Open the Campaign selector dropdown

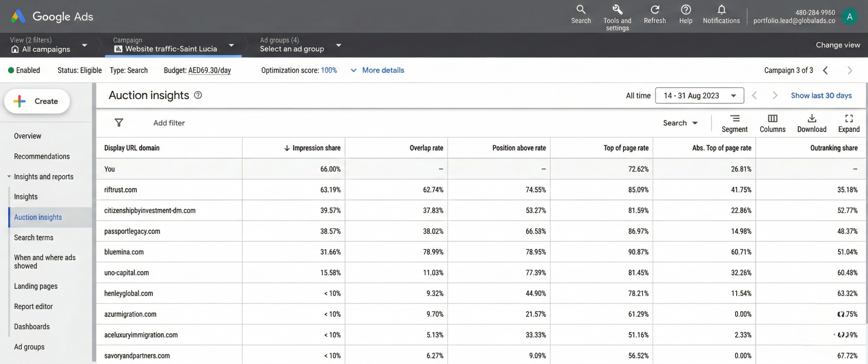click(231, 45)
